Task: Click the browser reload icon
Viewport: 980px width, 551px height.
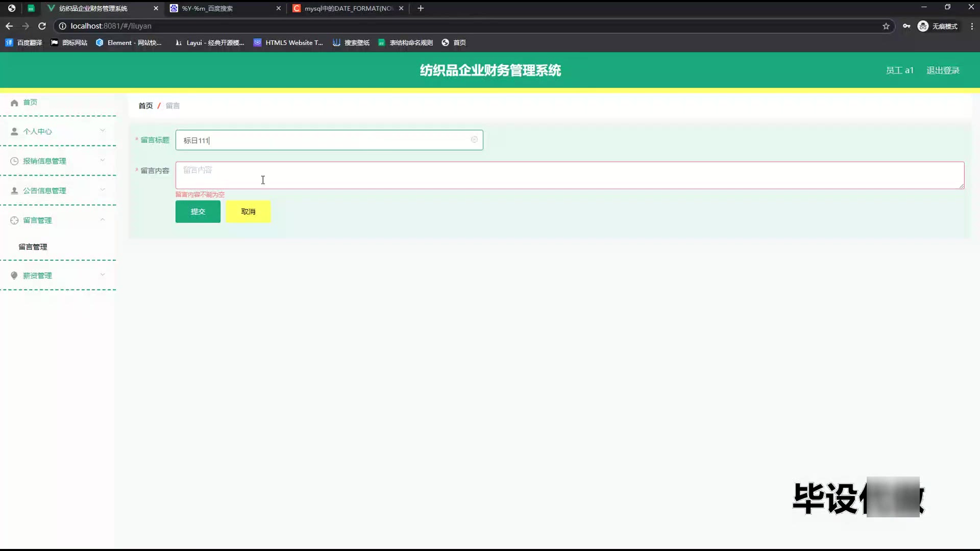Action: (42, 26)
